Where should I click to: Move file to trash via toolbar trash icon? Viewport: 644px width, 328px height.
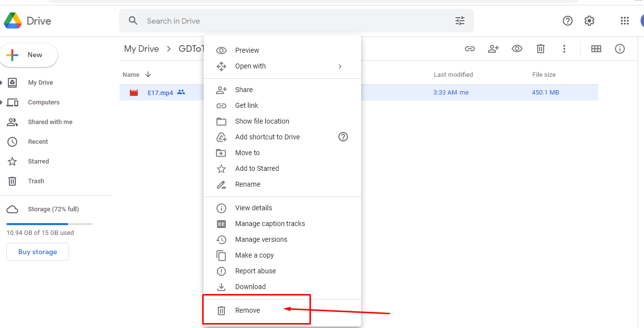tap(540, 49)
